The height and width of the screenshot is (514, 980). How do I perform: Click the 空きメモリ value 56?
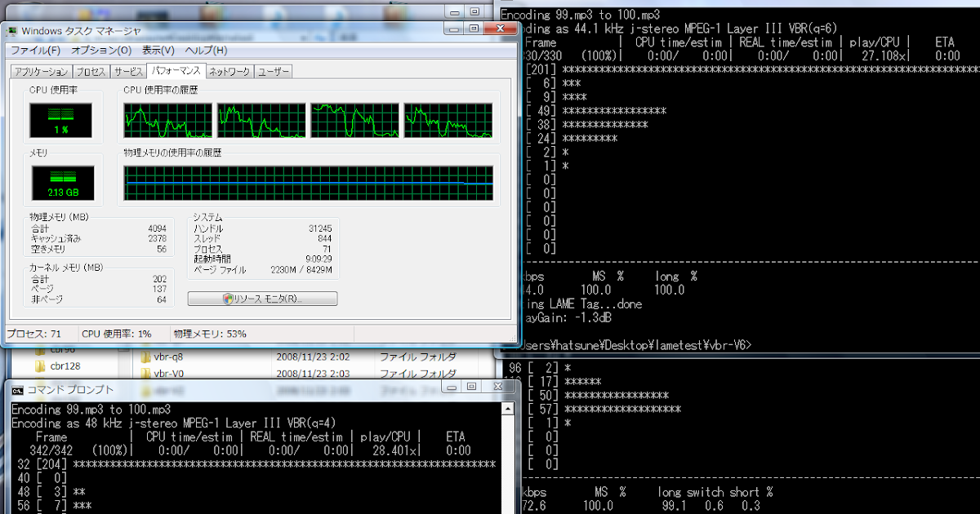click(162, 248)
